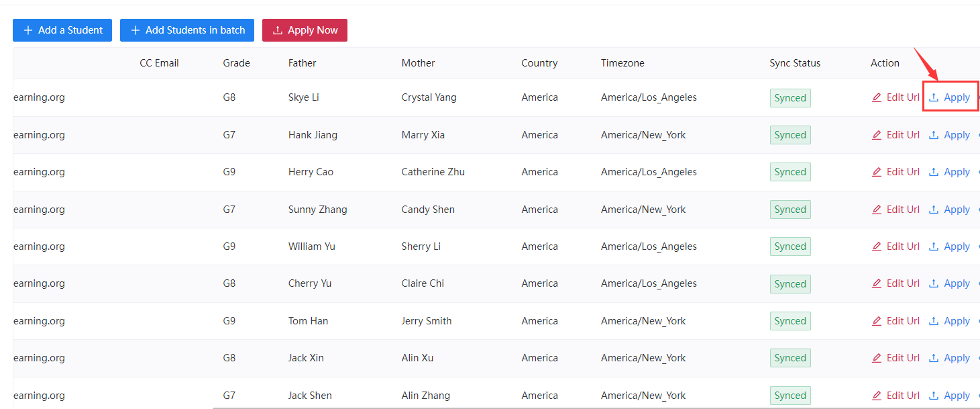Click the Timezone column header

(622, 63)
